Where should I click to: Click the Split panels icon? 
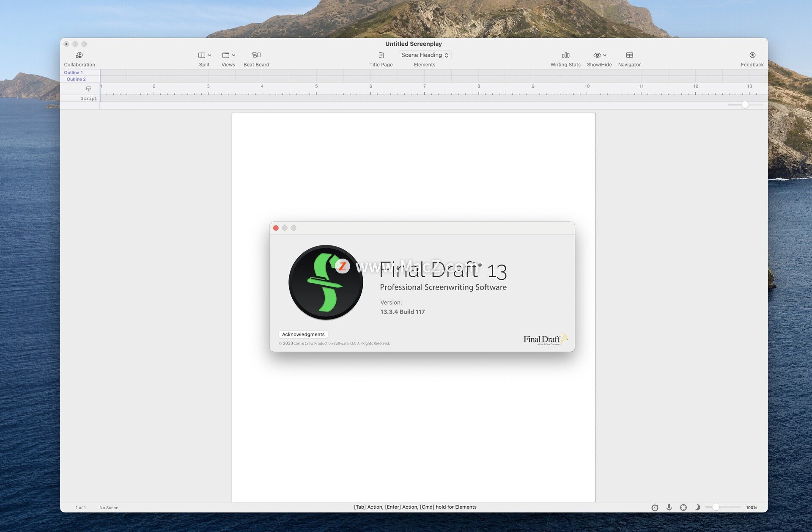pos(202,55)
